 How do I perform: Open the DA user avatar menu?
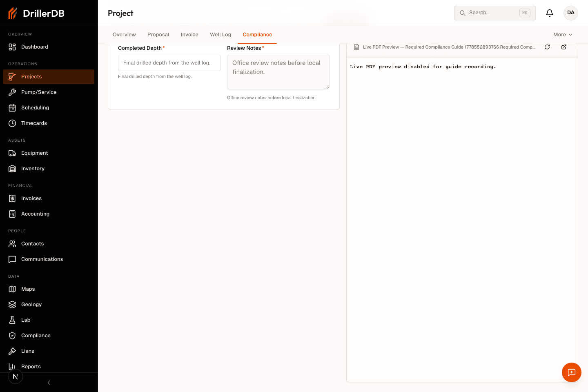coord(571,13)
